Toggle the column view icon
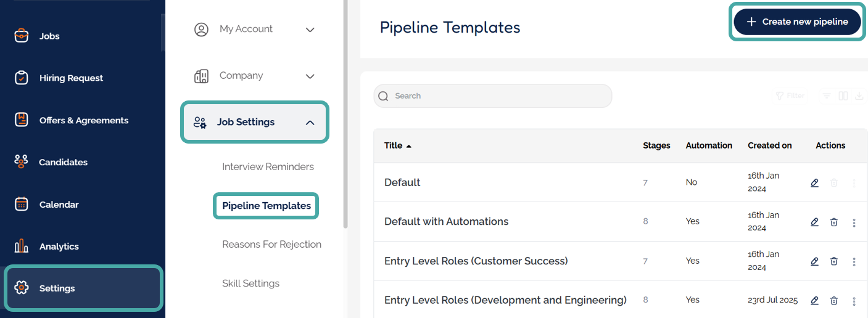This screenshot has height=318, width=868. pos(843,96)
